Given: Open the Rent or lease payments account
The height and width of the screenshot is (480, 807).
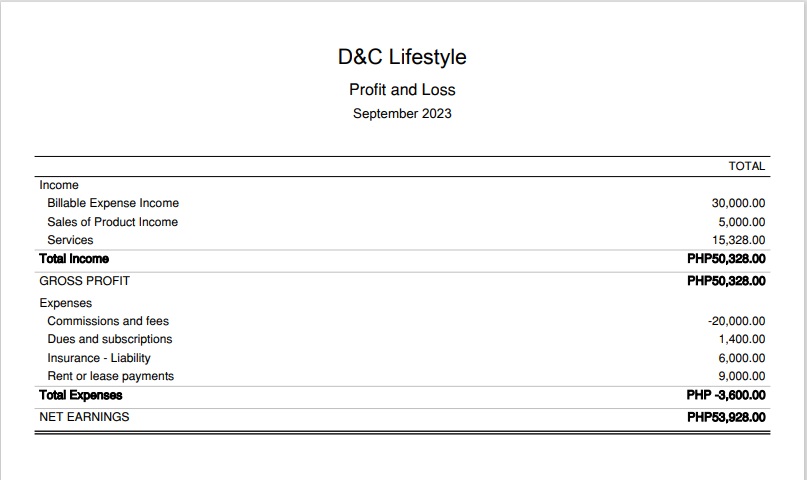Looking at the screenshot, I should 110,376.
